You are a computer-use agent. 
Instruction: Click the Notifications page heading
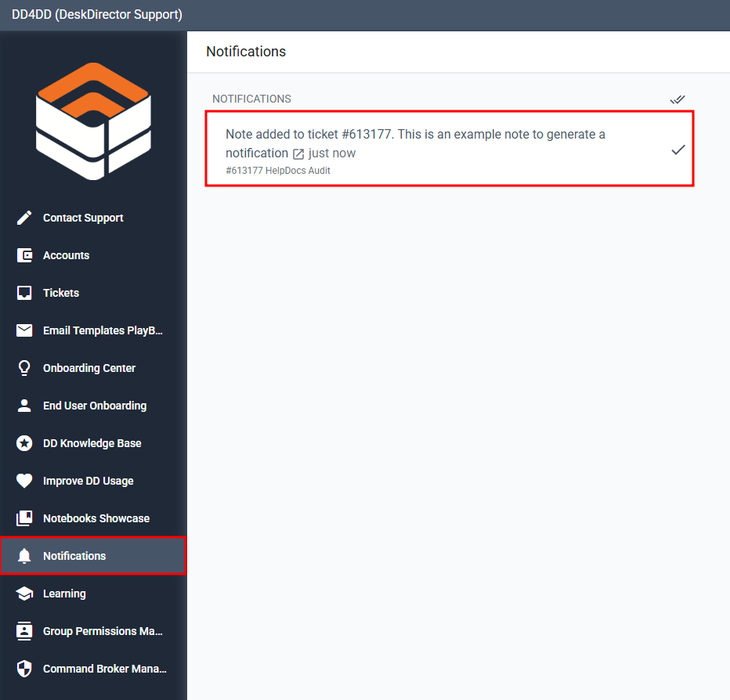(246, 52)
